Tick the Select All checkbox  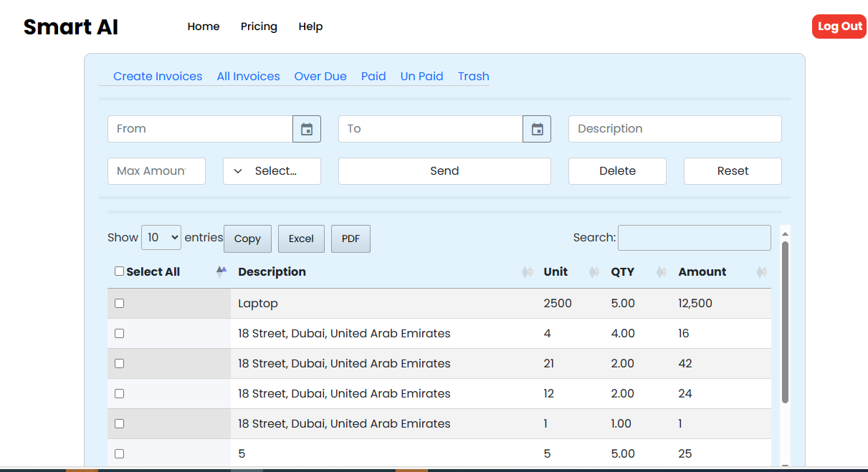[119, 271]
